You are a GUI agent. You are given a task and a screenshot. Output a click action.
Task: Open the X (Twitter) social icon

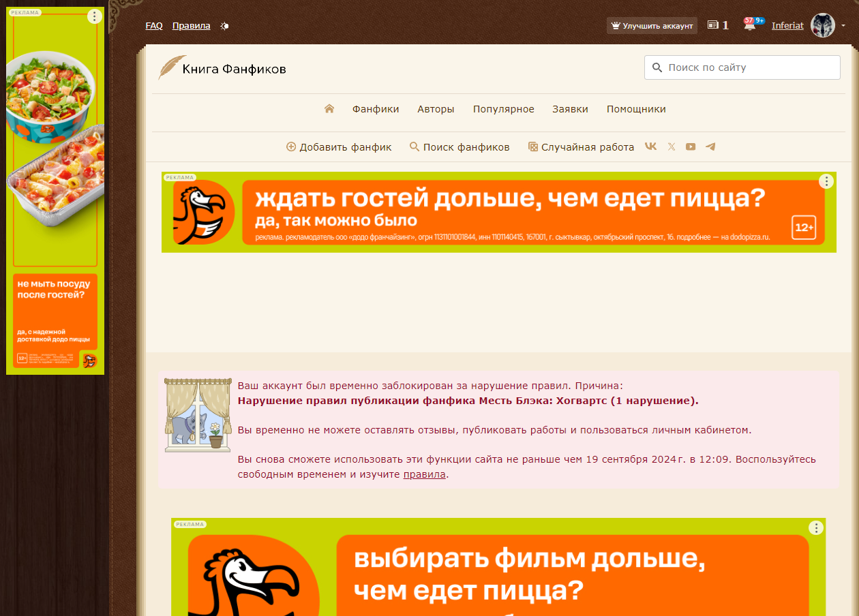[x=672, y=147]
